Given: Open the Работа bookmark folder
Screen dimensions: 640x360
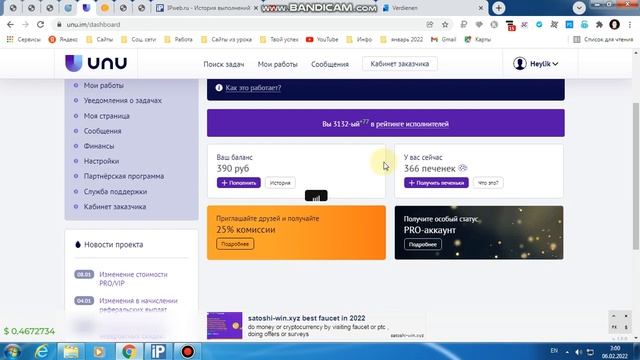Looking at the screenshot, I should coord(178,40).
